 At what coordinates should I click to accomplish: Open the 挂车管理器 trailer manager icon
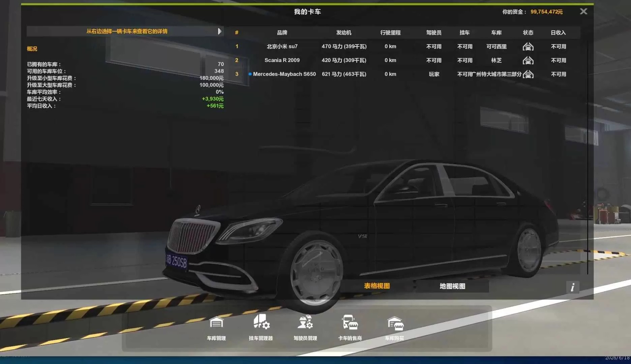tap(261, 322)
